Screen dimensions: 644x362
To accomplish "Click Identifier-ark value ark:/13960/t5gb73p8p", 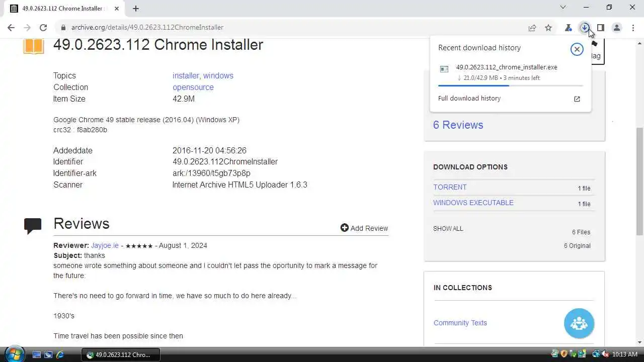I will tap(211, 173).
